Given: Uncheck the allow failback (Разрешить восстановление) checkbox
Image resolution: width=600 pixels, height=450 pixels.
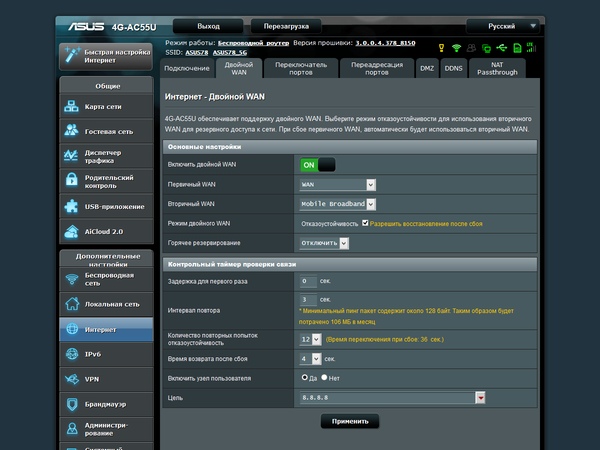Looking at the screenshot, I should (366, 223).
